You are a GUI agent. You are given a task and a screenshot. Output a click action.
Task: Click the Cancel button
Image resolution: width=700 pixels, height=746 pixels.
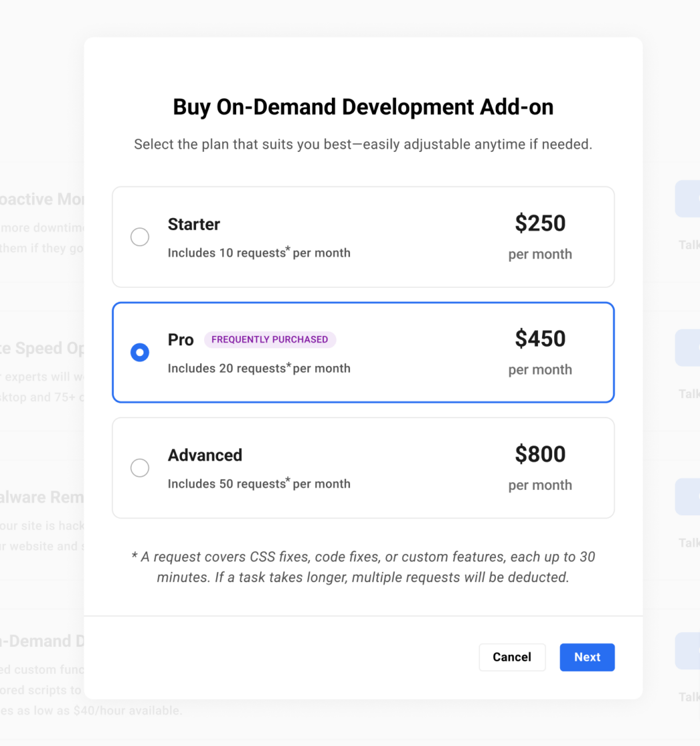click(x=512, y=657)
